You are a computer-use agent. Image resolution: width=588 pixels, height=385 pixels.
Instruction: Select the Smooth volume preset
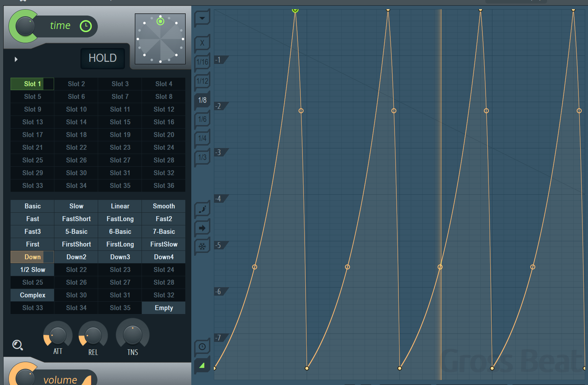[x=164, y=206]
